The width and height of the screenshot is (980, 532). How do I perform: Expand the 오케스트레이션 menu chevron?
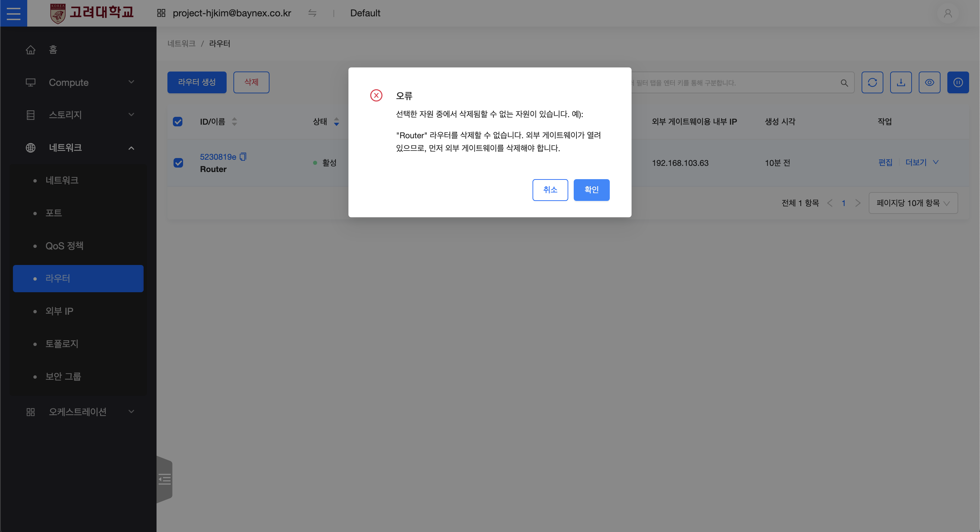(131, 412)
